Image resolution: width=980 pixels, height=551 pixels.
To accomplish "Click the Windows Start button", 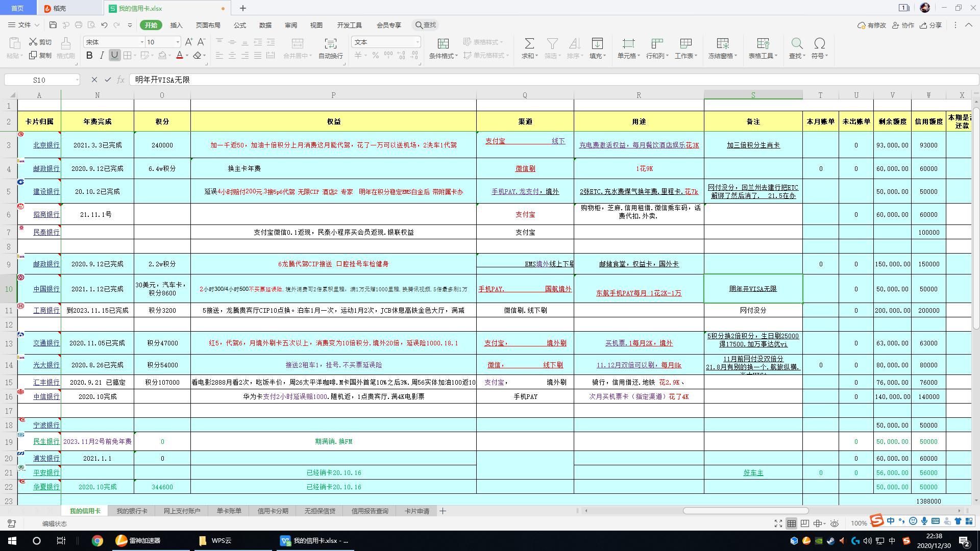I will (12, 541).
